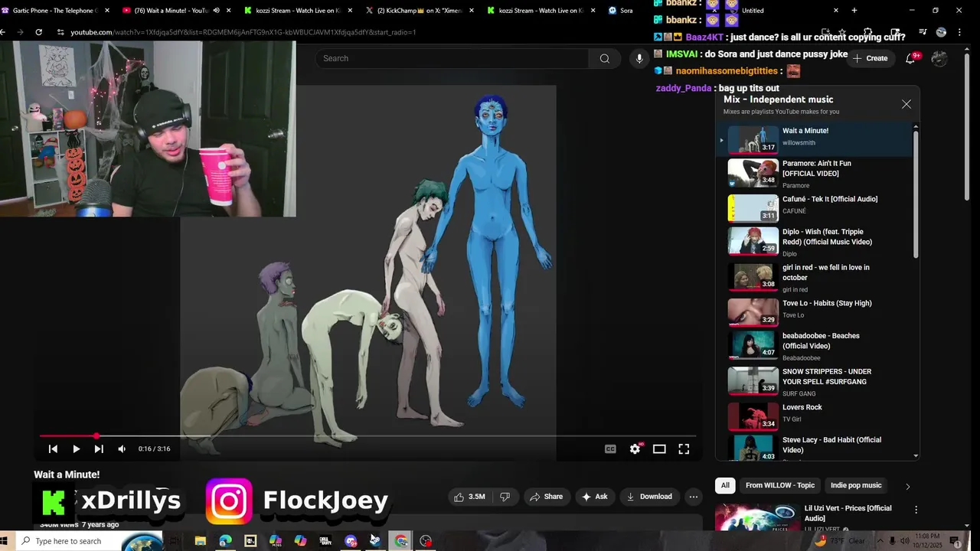Image resolution: width=980 pixels, height=551 pixels.
Task: Select From WILLOW - Topic chip
Action: coord(780,485)
